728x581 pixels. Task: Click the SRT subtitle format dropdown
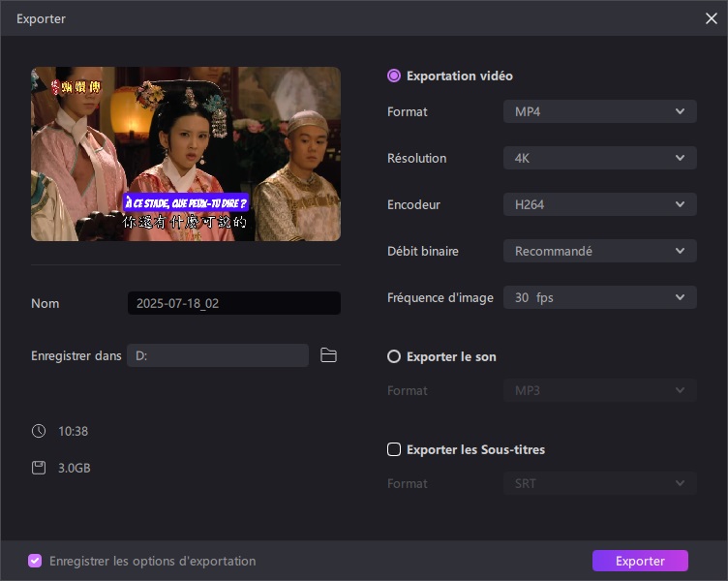click(x=599, y=483)
